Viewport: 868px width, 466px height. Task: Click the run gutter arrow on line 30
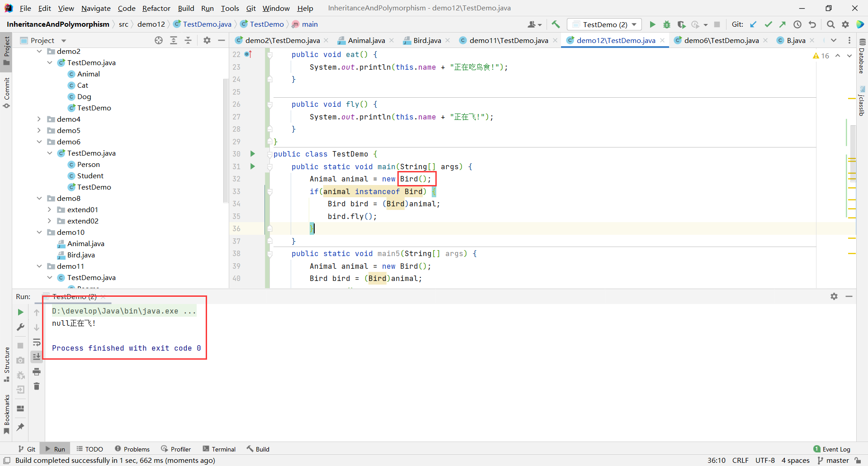tap(253, 154)
